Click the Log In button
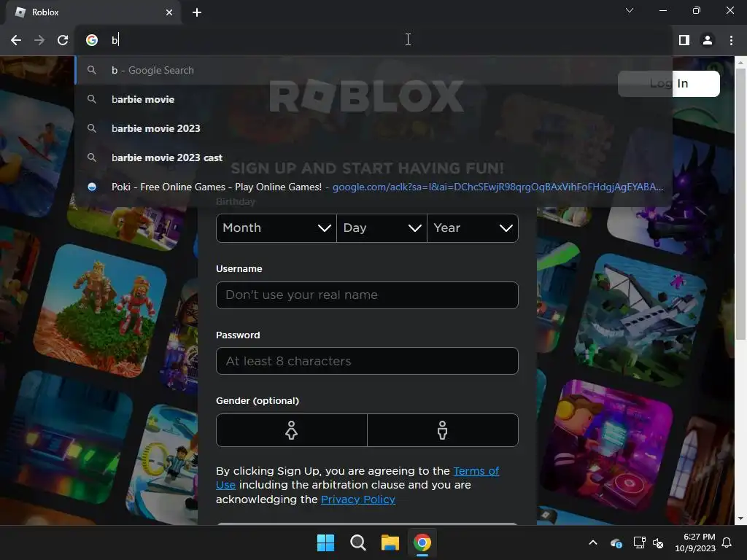747x560 pixels. coord(669,84)
